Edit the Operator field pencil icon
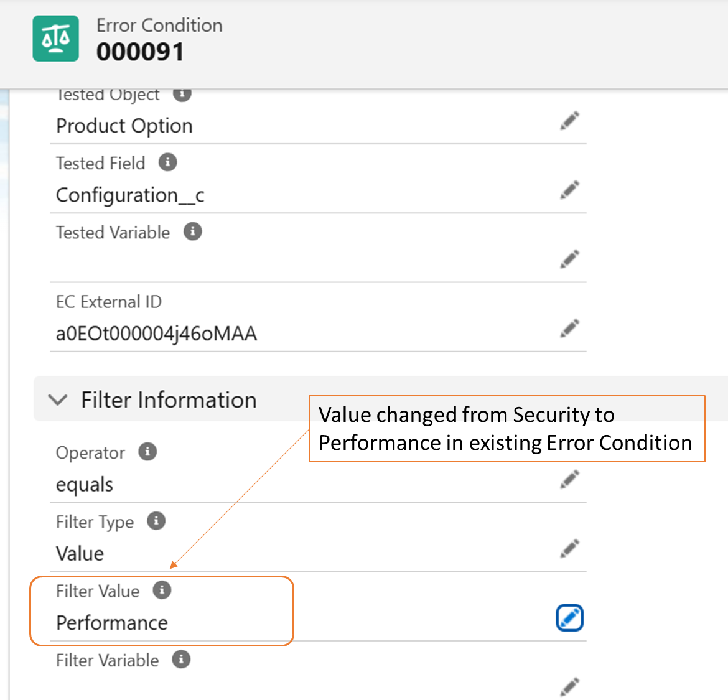Screen dimensions: 728x700 coord(570,479)
